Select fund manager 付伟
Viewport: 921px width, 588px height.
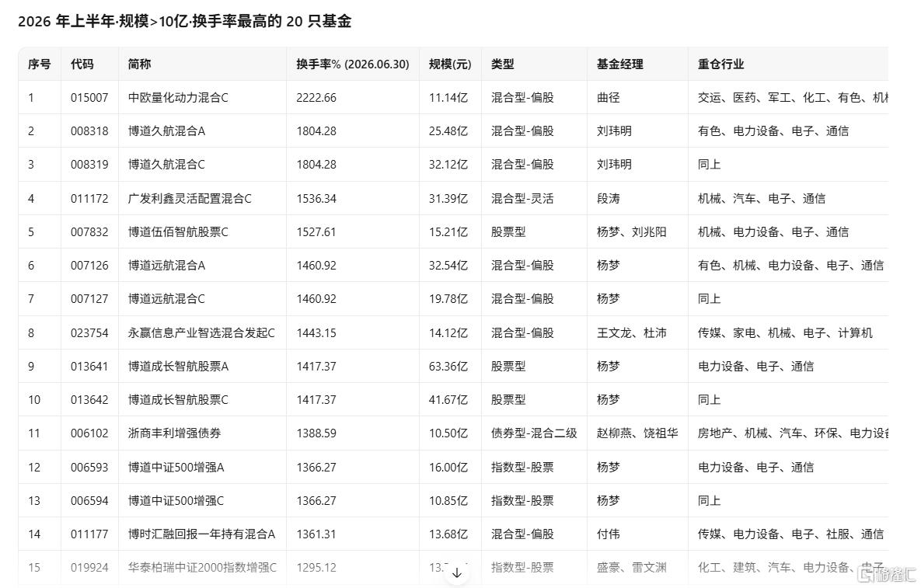click(x=609, y=534)
